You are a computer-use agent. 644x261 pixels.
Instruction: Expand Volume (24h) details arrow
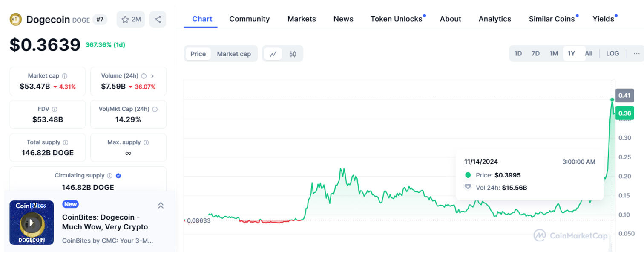(x=152, y=76)
